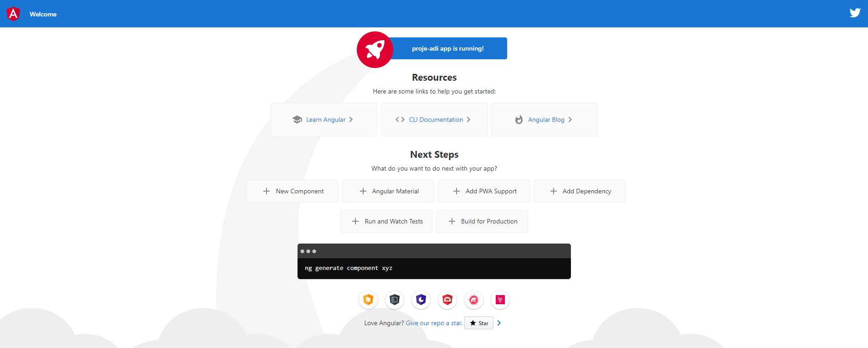Click the Angular shield logo in the header
The image size is (868, 348).
[x=13, y=14]
